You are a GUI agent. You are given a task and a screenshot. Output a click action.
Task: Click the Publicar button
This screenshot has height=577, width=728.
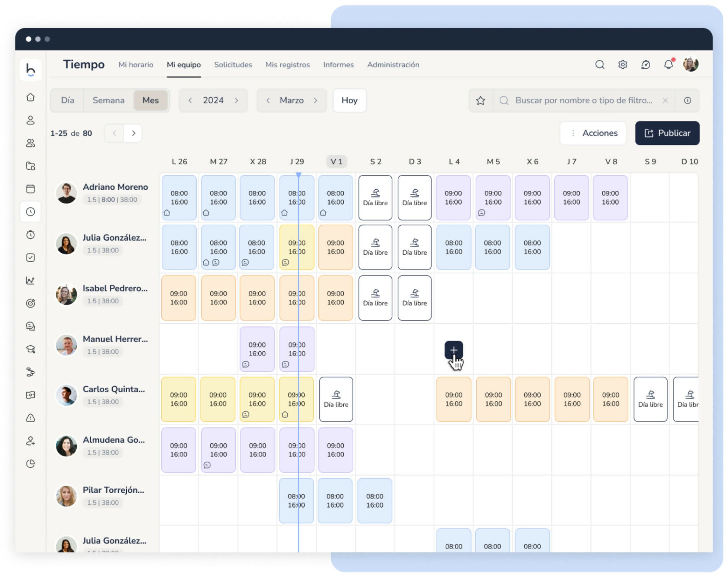point(667,133)
